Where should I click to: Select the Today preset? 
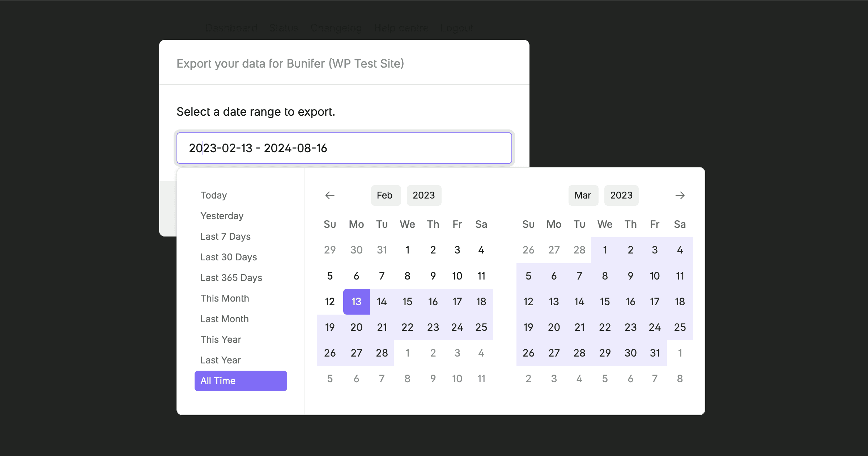point(213,195)
